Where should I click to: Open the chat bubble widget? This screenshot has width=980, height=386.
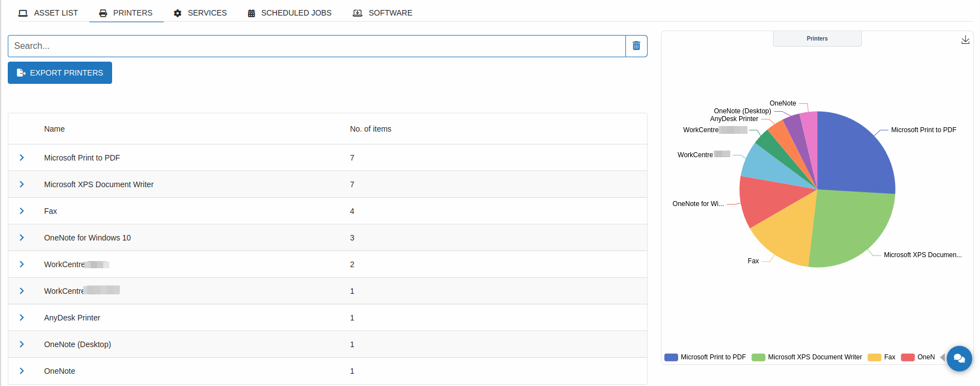[959, 358]
